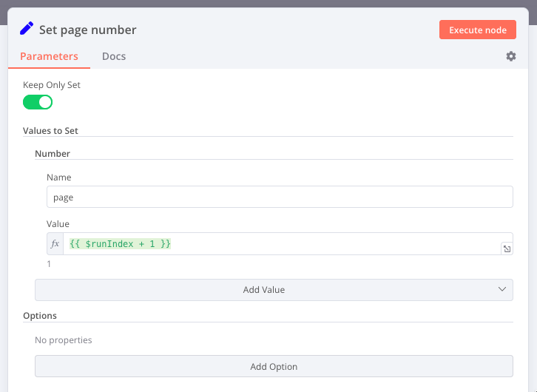Click the Keep Only Set label

[51, 85]
